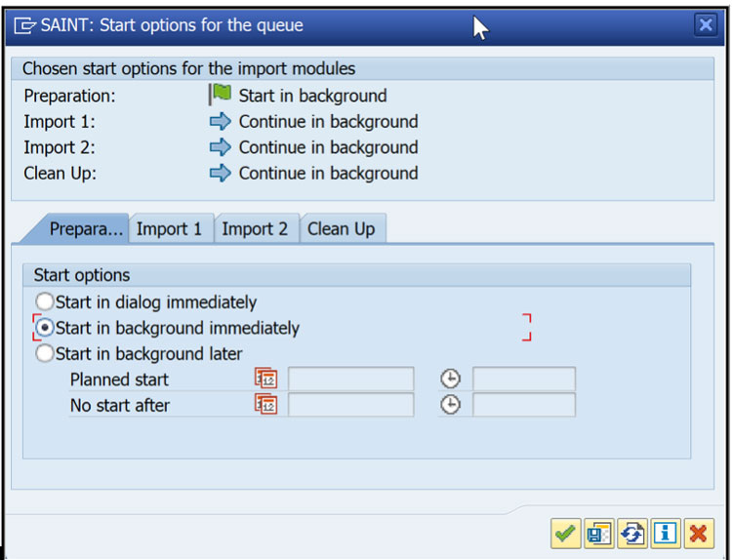732x560 pixels.
Task: Click the refresh arrows icon button
Action: (x=631, y=533)
